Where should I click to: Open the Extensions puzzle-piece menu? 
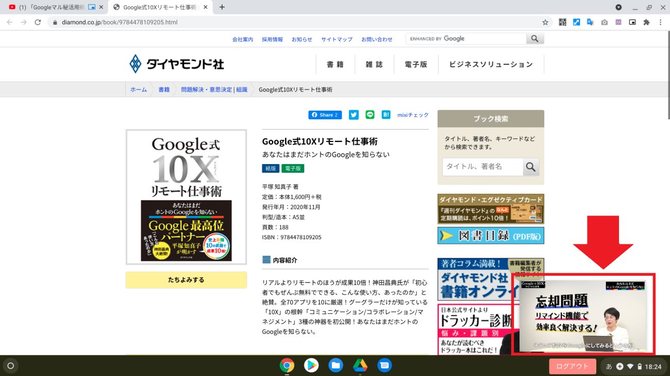(646, 22)
